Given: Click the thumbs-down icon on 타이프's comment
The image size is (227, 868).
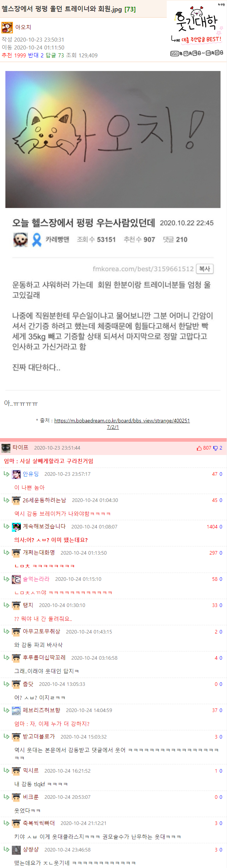Looking at the screenshot, I should 216,448.
